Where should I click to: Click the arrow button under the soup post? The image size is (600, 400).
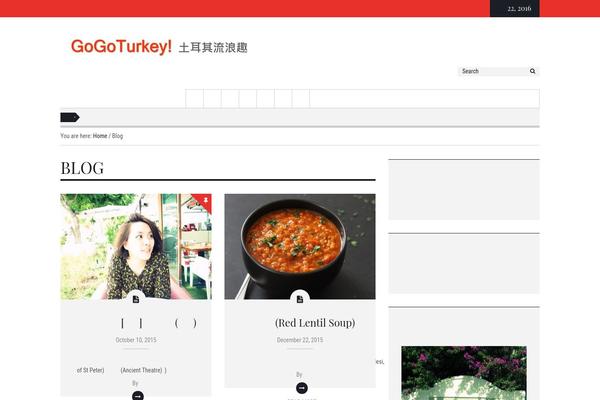click(x=302, y=388)
